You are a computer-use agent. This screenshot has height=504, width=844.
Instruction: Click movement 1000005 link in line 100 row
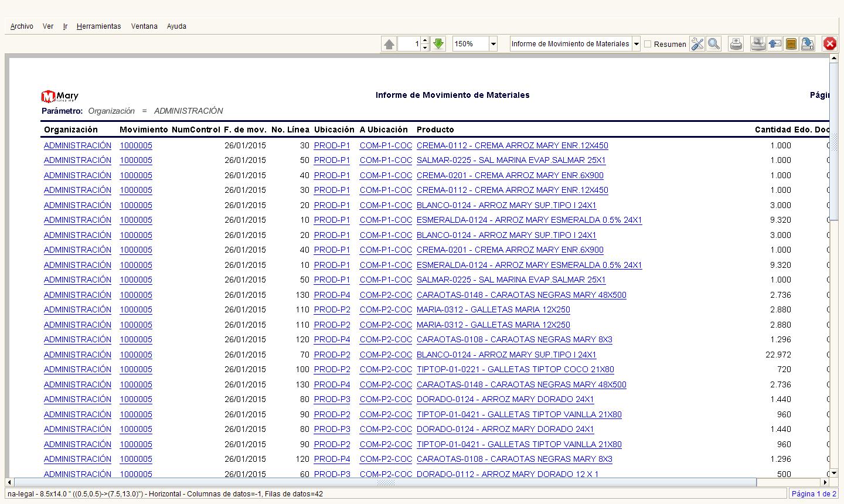(x=135, y=370)
